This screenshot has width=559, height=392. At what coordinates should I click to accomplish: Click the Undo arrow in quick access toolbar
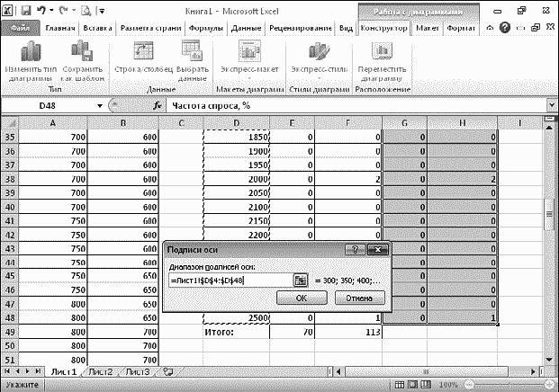[x=41, y=11]
